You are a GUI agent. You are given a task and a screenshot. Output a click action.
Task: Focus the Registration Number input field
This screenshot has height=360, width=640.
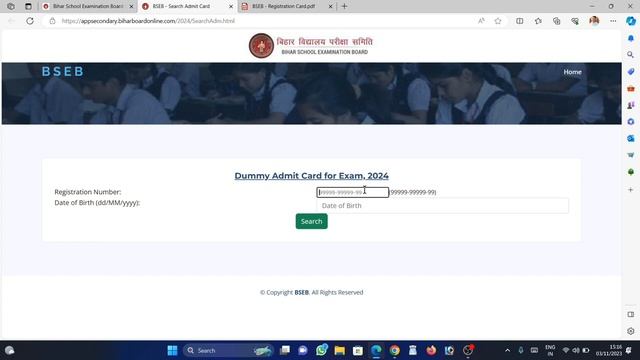point(353,192)
